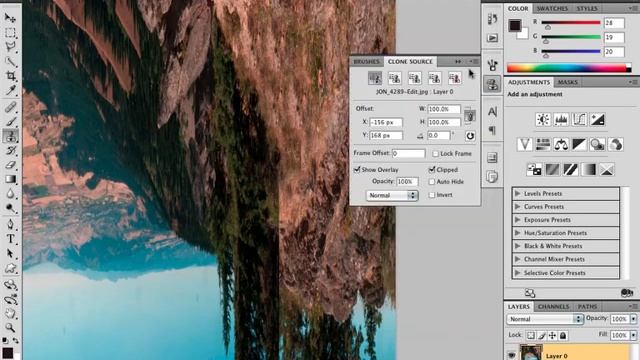Screen dimensions: 640x360
Task: Add an Exposure adjustment
Action: click(x=598, y=119)
